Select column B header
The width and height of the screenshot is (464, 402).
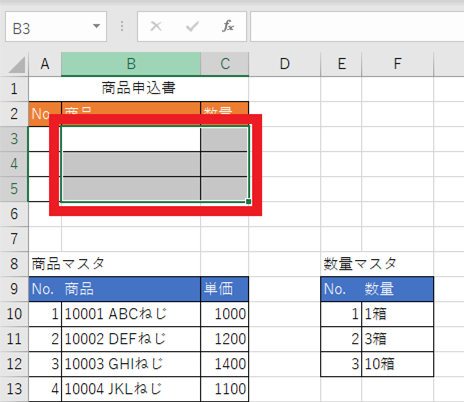pos(131,64)
